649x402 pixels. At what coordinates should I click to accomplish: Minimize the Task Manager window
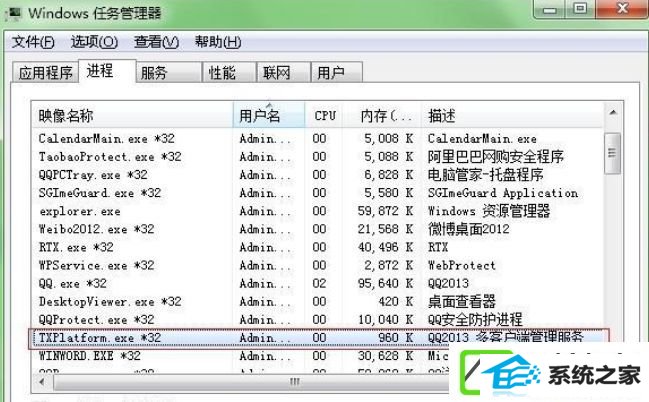coord(550,9)
